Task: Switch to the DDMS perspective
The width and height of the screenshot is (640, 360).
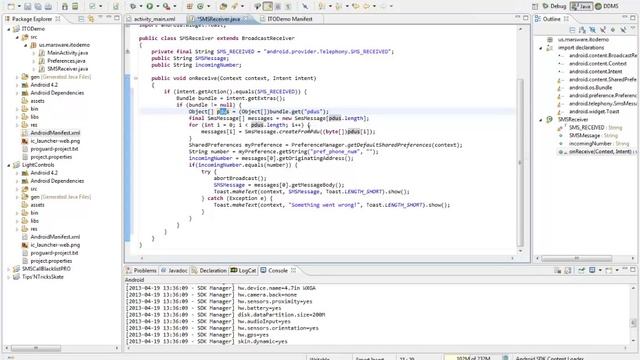Action: (607, 7)
